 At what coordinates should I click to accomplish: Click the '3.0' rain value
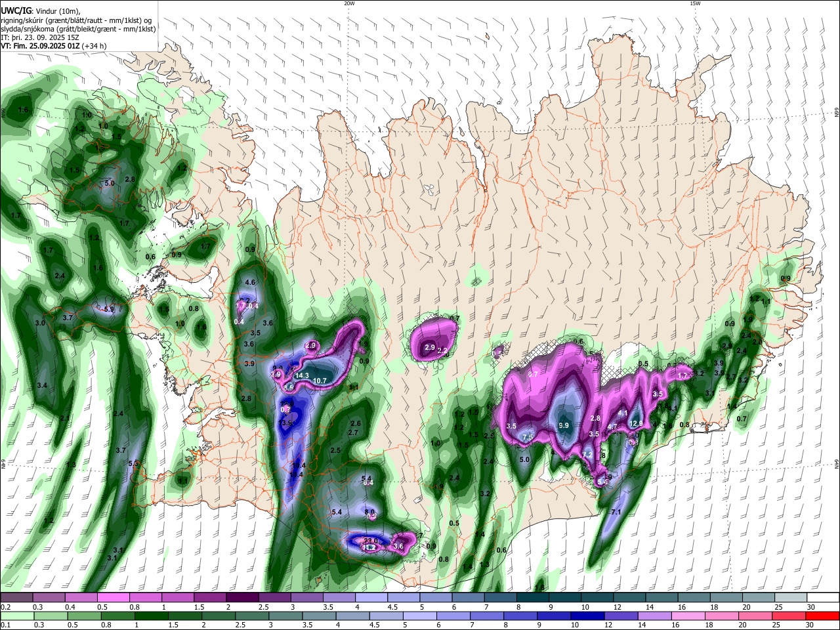click(40, 323)
